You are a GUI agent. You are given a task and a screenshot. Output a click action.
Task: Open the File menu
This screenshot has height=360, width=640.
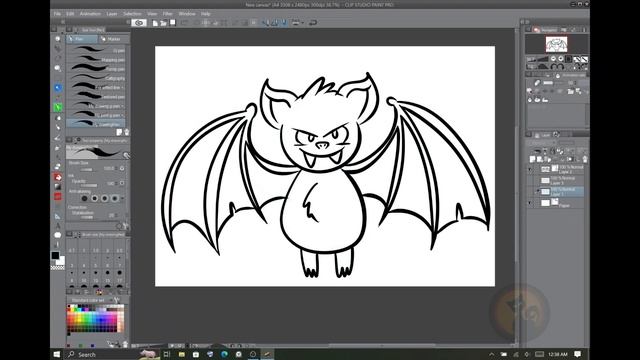click(57, 14)
